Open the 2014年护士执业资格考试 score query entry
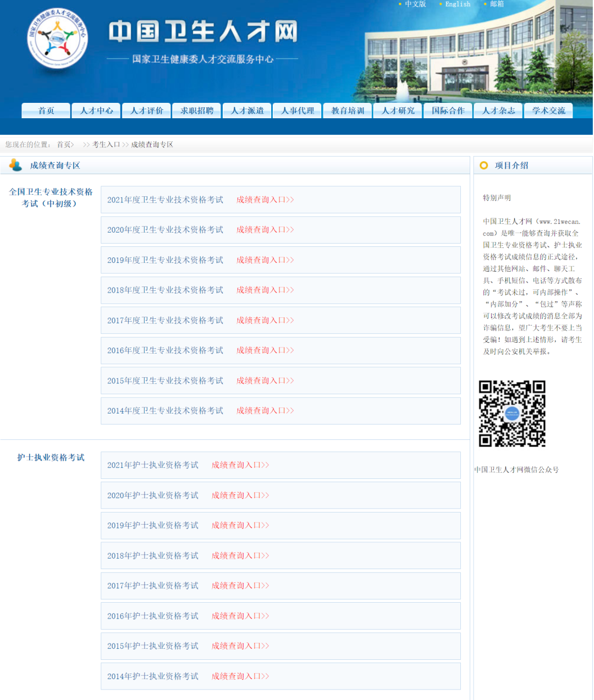This screenshot has height=700, width=594. [x=240, y=676]
